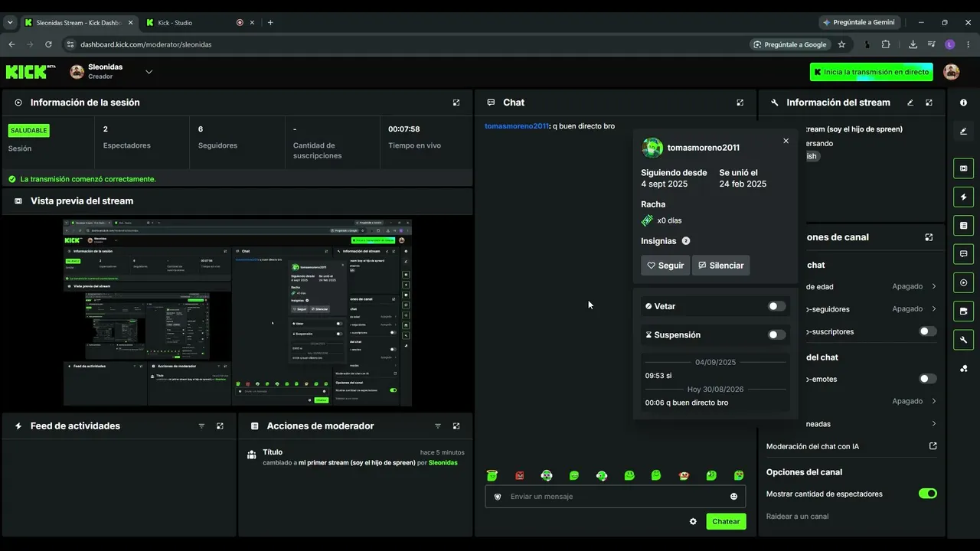Image resolution: width=980 pixels, height=551 pixels.
Task: Open the Apagado option chevron below emotes
Action: point(934,401)
